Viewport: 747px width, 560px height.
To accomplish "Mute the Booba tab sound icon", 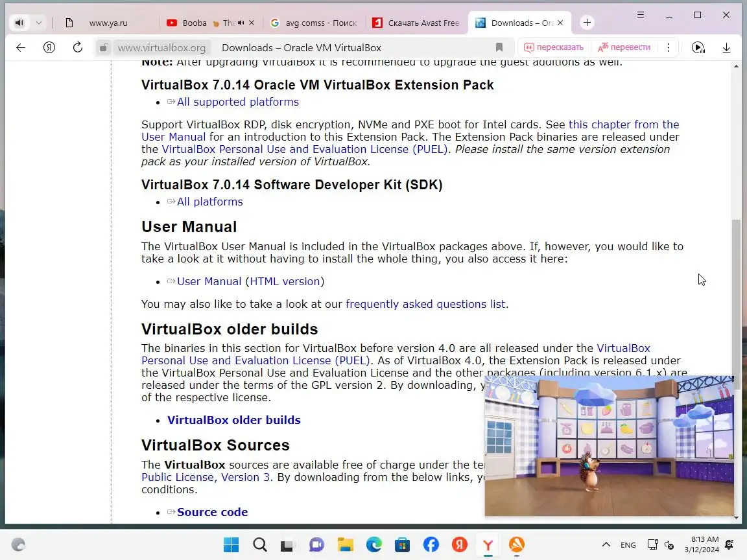I will pyautogui.click(x=241, y=23).
